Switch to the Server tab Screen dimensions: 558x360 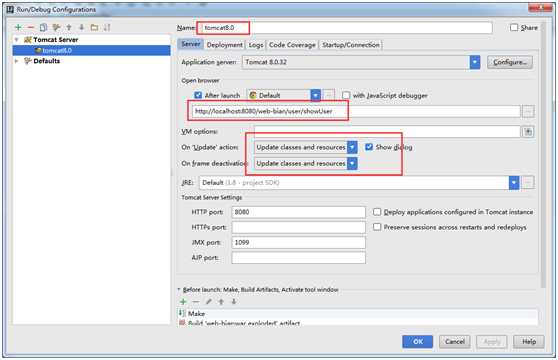tap(190, 44)
